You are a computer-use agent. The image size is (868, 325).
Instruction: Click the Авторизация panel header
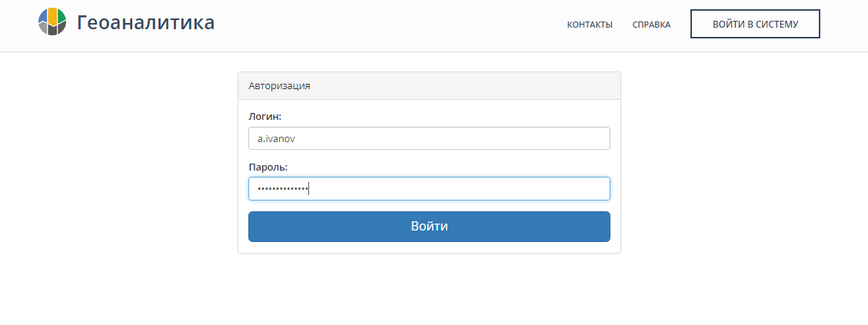(x=429, y=86)
